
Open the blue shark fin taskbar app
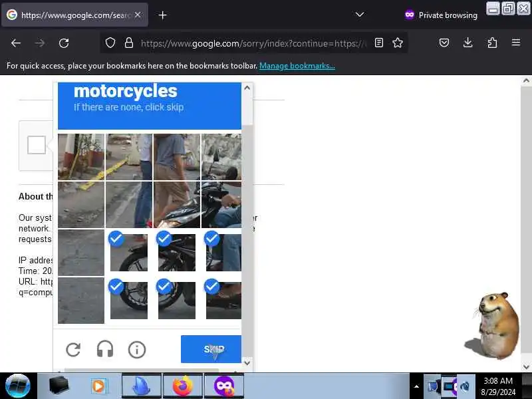pyautogui.click(x=141, y=386)
